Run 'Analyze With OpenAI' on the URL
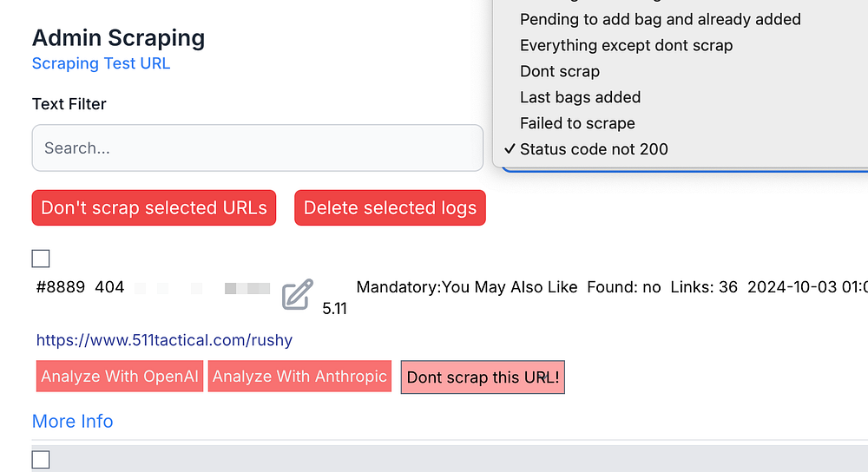 (120, 377)
